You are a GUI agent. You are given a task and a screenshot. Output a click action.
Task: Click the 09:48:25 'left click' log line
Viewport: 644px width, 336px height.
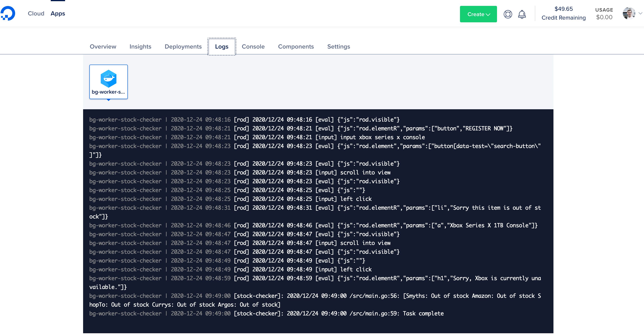230,199
